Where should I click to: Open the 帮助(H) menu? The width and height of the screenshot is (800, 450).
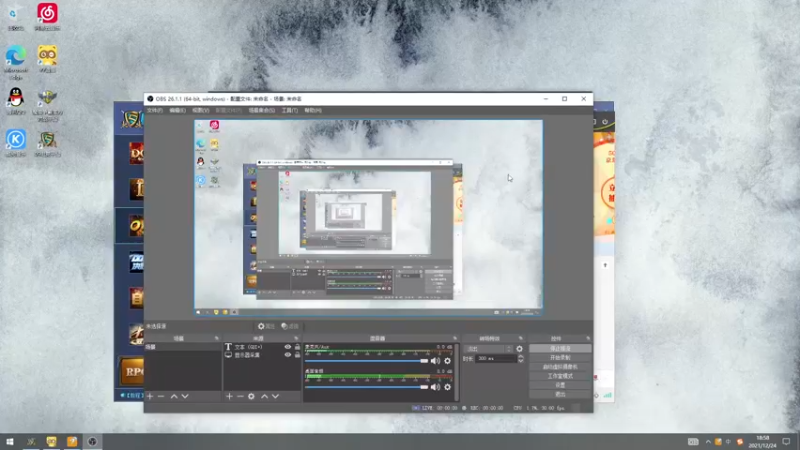click(x=313, y=110)
